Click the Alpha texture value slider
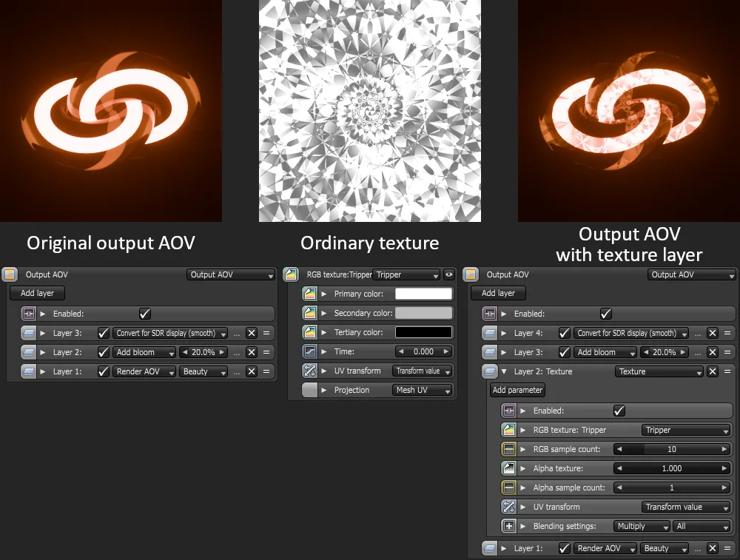The height and width of the screenshot is (560, 740). pyautogui.click(x=672, y=468)
